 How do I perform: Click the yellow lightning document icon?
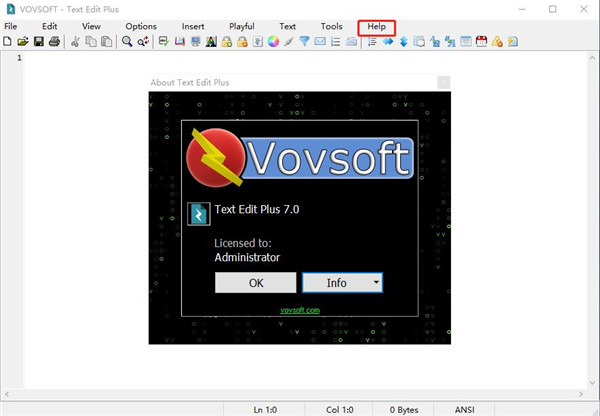(513, 41)
